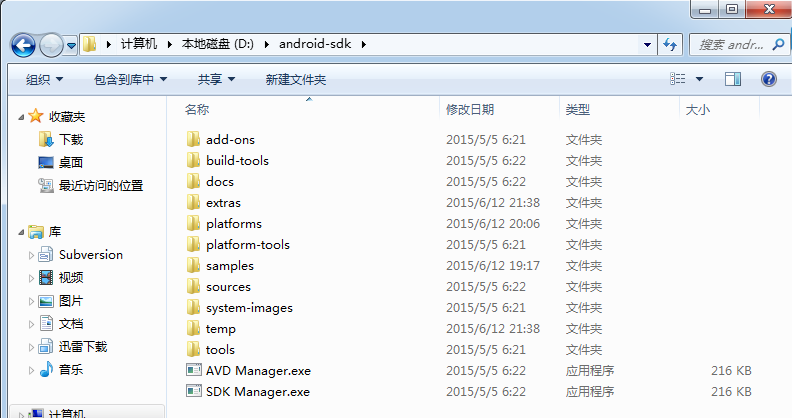This screenshot has height=418, width=792.
Task: Open the 共享 menu
Action: [216, 79]
